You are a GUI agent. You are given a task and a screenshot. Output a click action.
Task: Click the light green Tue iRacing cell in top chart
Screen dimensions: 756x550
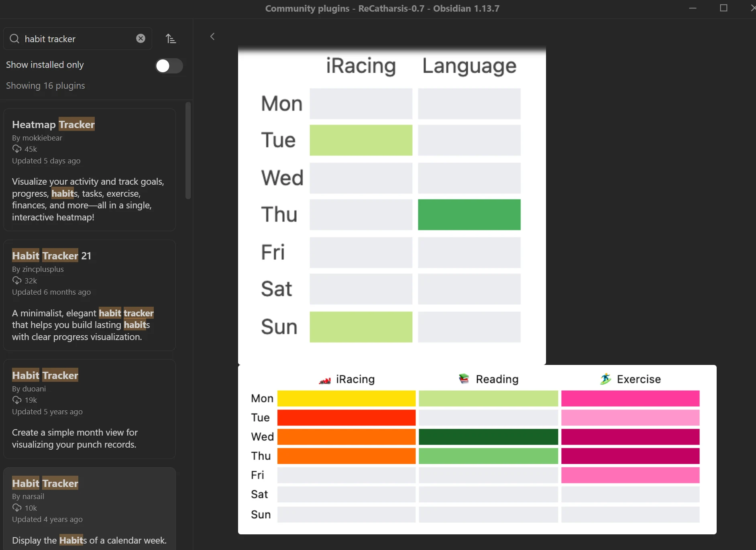(x=361, y=140)
